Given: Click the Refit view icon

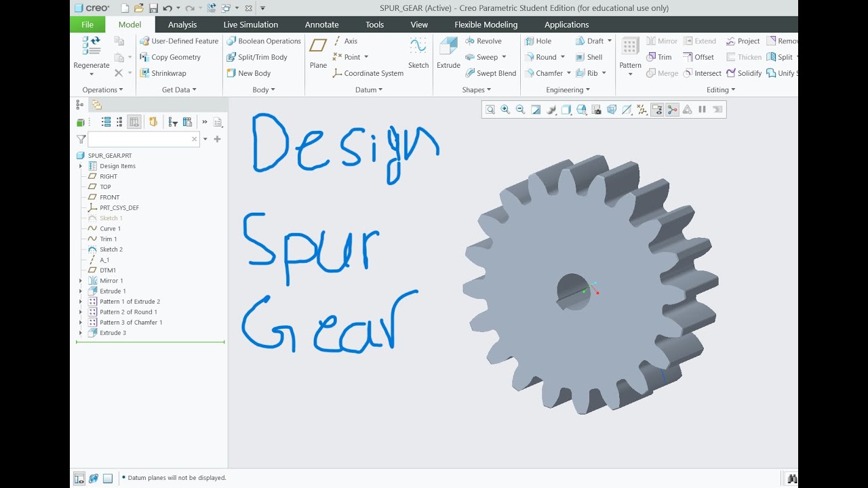Looking at the screenshot, I should tap(490, 109).
